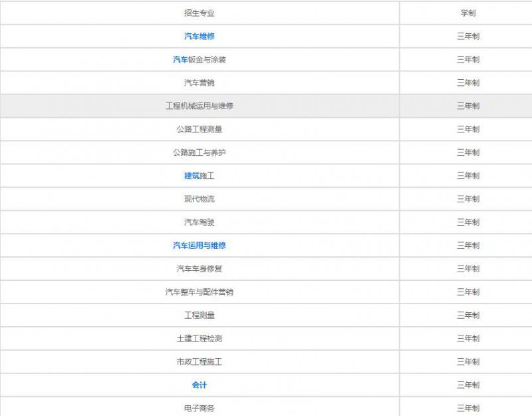Select the 工程机械运用与维修 highlighted row

tap(198, 104)
